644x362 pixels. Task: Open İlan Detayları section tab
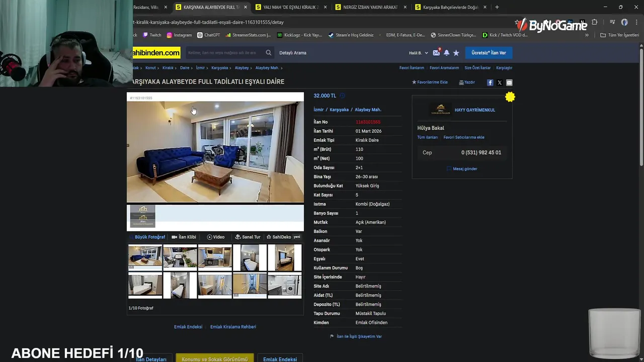(151, 359)
